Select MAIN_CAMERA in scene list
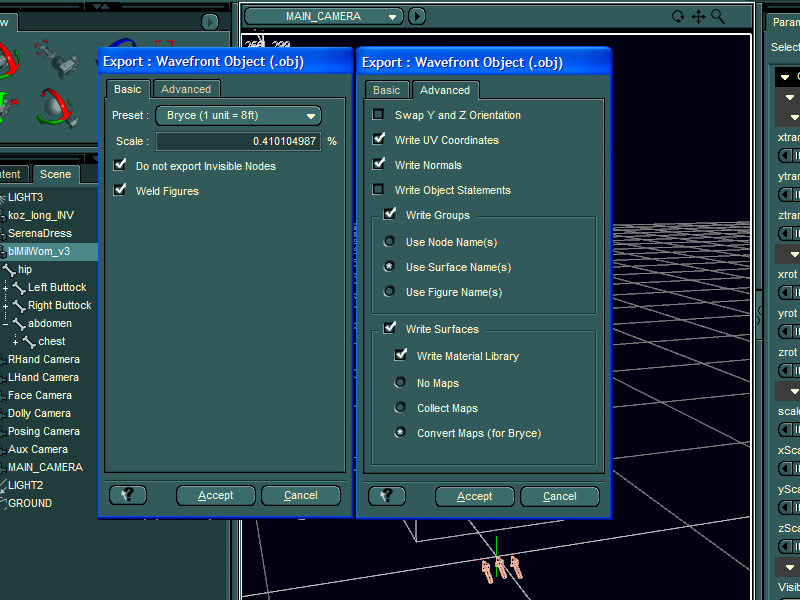This screenshot has height=600, width=800. coord(45,467)
